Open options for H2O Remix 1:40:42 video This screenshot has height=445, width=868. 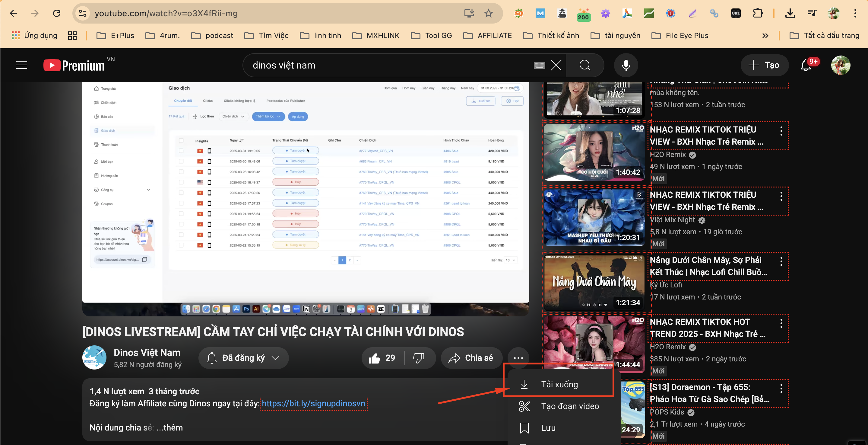click(x=781, y=131)
